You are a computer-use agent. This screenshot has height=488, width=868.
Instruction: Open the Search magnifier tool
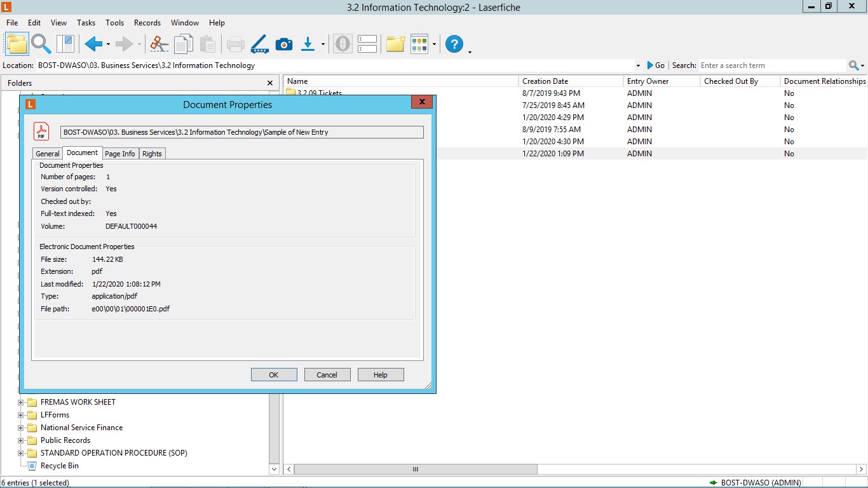coord(41,44)
